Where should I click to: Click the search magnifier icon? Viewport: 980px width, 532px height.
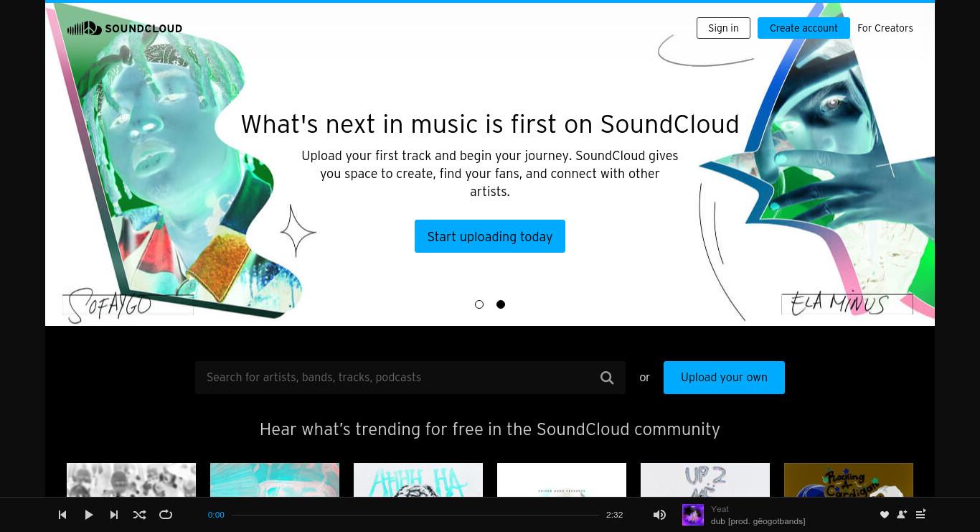(607, 378)
